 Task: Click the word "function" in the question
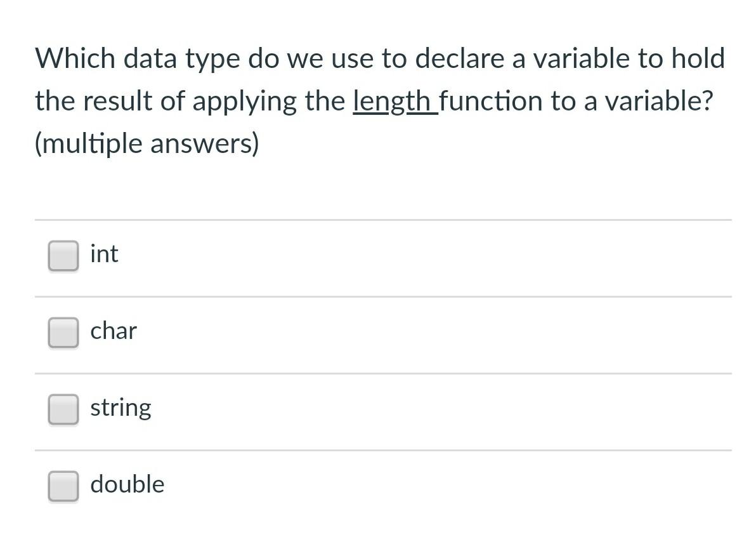491,102
